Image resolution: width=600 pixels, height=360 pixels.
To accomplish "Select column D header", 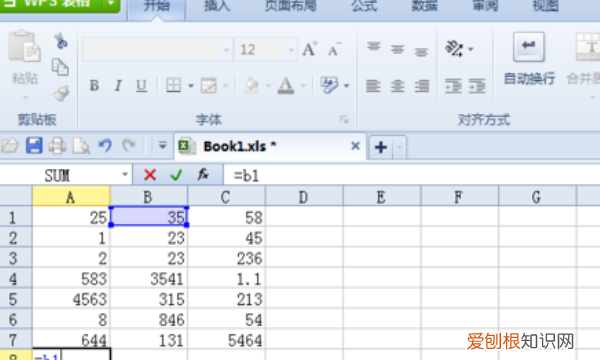I will [304, 197].
